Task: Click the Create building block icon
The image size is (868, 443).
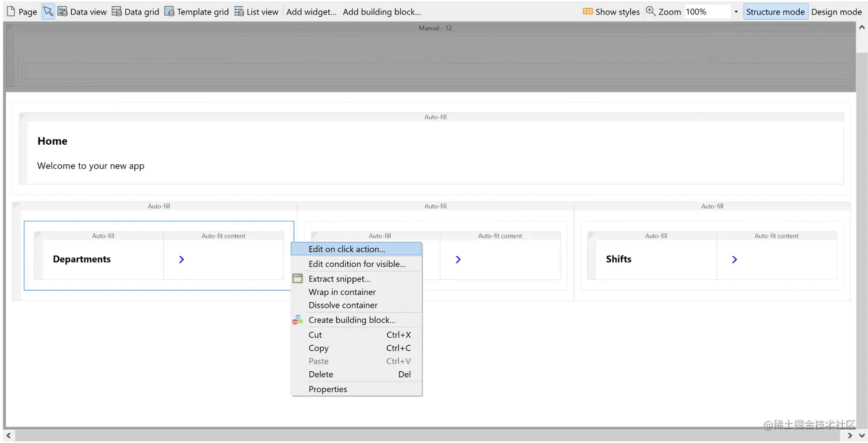Action: tap(297, 320)
